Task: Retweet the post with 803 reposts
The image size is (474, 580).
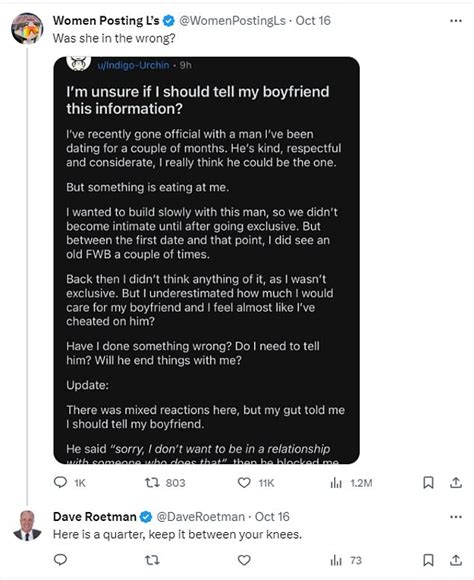Action: (x=165, y=483)
